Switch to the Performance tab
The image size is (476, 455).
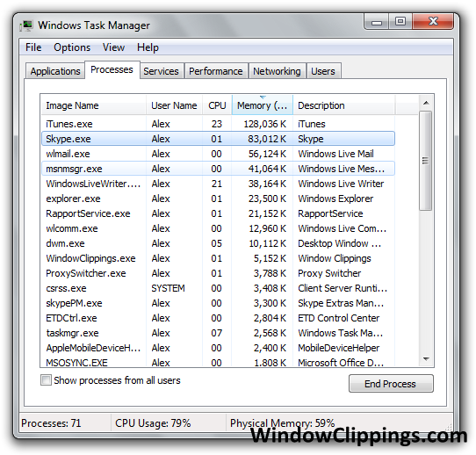(215, 71)
